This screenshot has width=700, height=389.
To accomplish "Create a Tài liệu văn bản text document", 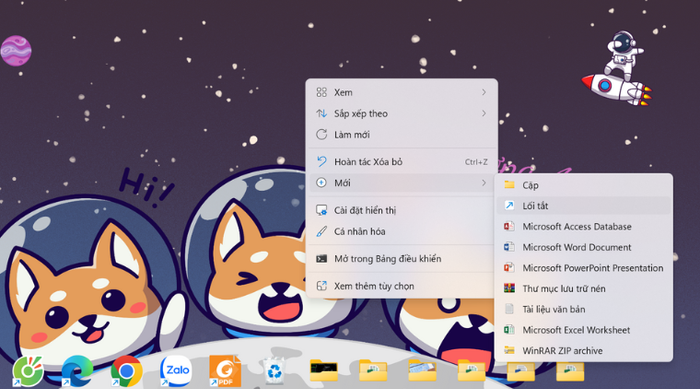I will 583,309.
